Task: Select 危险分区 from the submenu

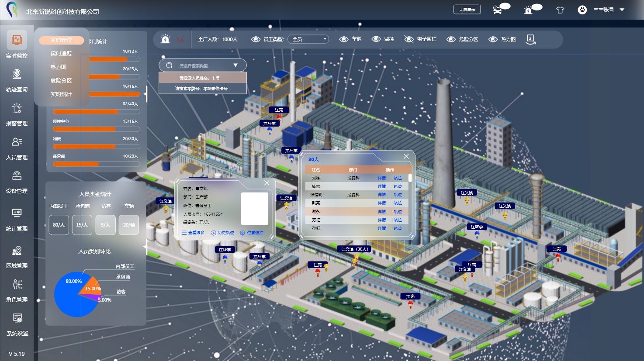Action: click(61, 81)
